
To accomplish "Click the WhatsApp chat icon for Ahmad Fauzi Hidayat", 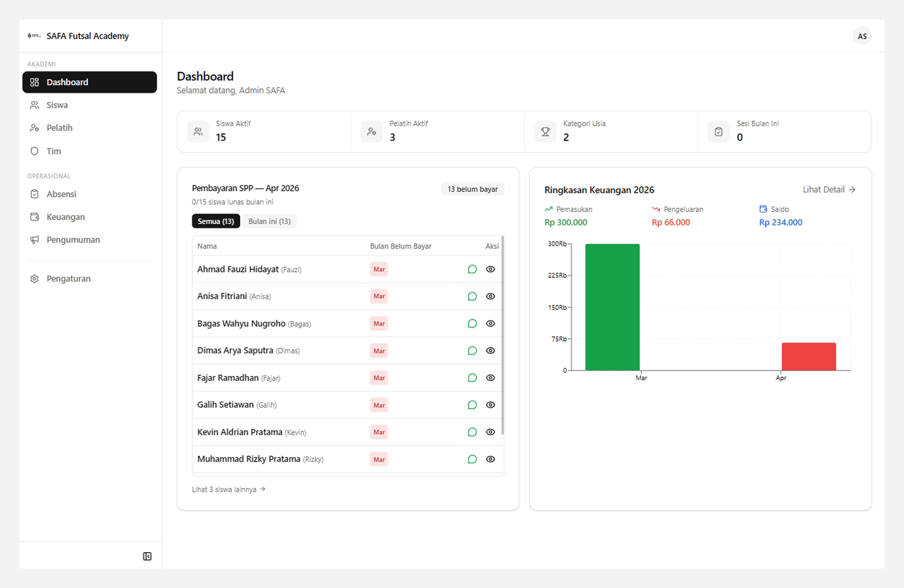I will click(x=472, y=269).
